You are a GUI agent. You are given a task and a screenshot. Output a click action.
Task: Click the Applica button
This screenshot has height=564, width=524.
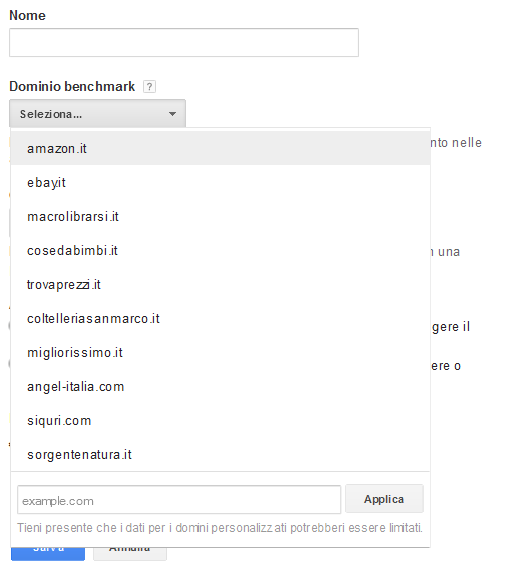click(384, 499)
